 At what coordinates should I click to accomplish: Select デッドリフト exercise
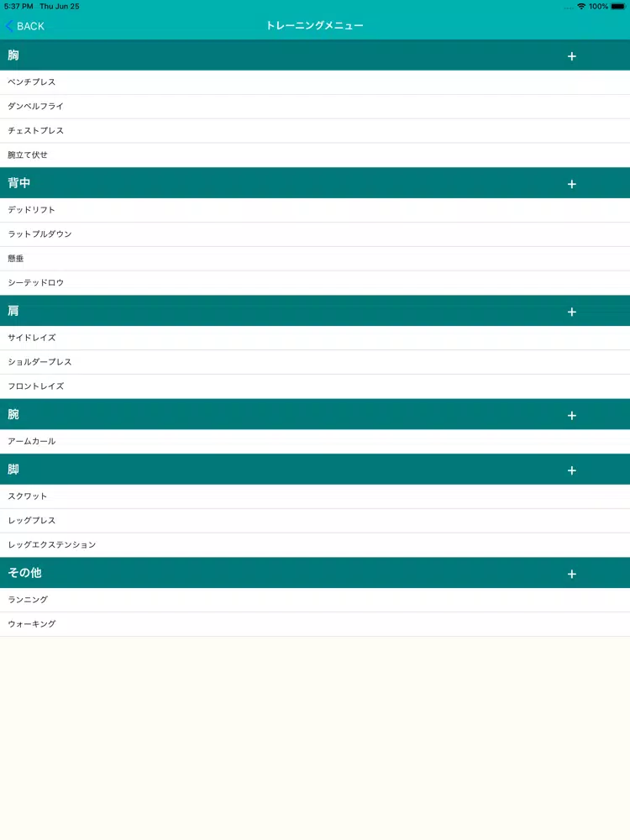point(315,210)
